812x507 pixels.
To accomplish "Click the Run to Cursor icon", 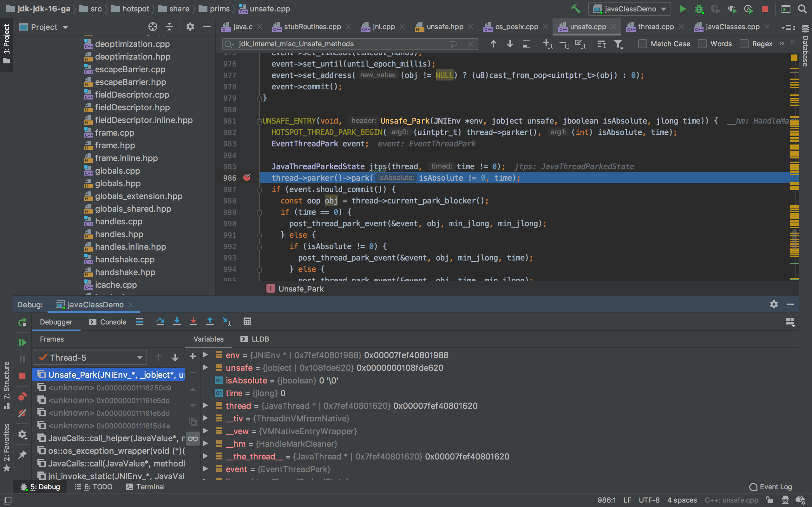I will click(227, 322).
